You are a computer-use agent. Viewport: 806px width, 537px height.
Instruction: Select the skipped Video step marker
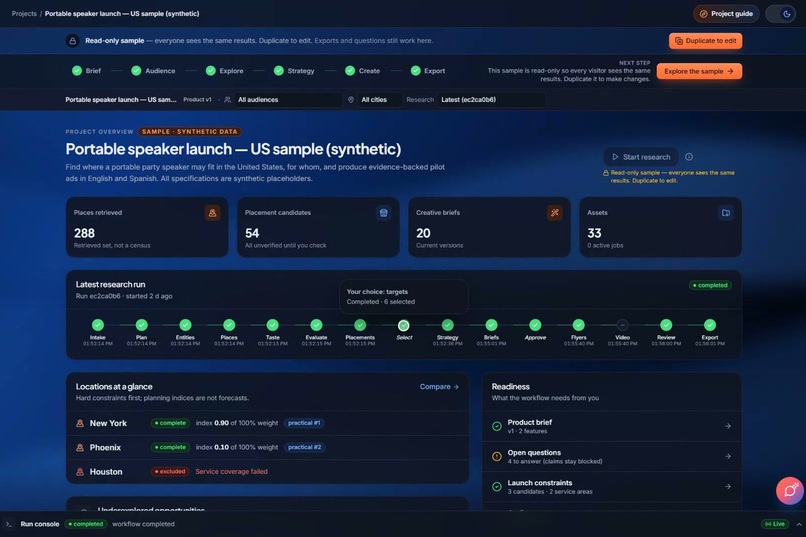622,325
